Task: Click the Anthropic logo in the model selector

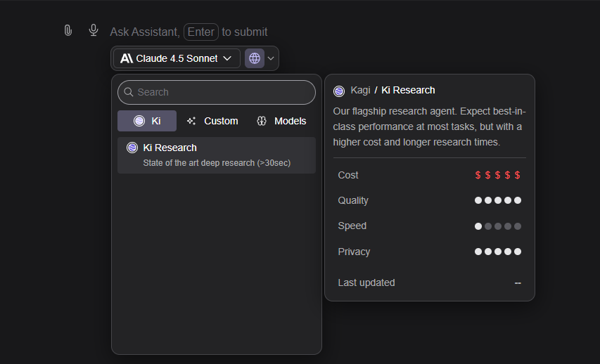Action: pos(127,58)
